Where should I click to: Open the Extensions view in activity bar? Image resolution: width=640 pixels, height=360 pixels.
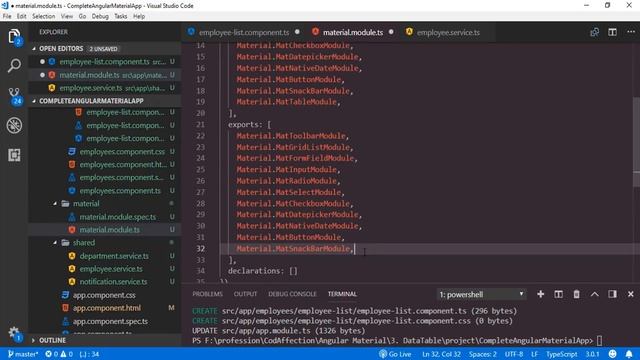coord(14,155)
